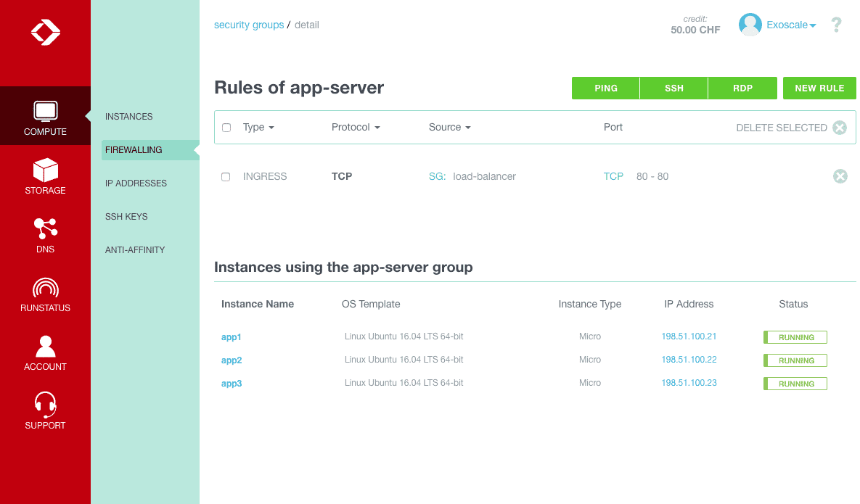Viewport: 860px width, 504px height.
Task: Click the NEW RULE button
Action: click(x=819, y=88)
